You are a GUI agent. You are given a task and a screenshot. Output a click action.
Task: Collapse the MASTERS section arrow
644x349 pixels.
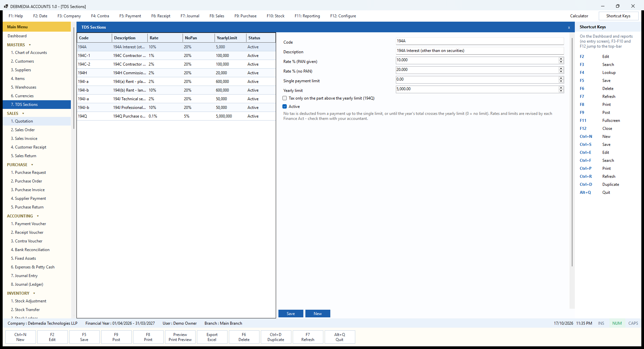pos(30,45)
